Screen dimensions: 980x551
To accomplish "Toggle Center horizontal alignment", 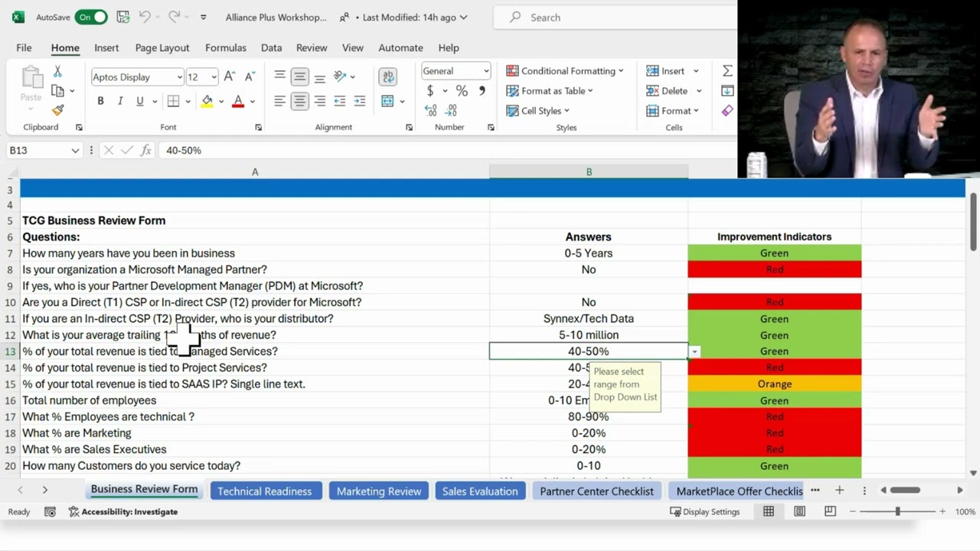I will pos(300,101).
